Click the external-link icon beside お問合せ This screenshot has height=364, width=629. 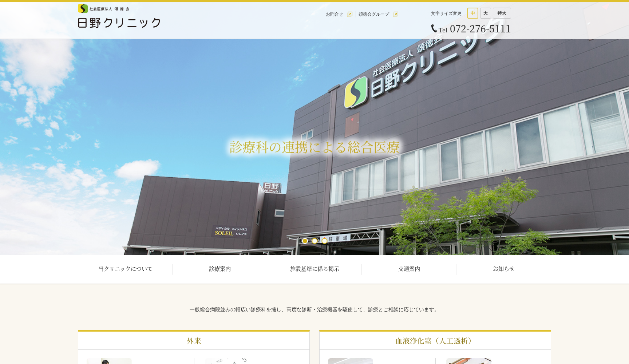pos(350,14)
